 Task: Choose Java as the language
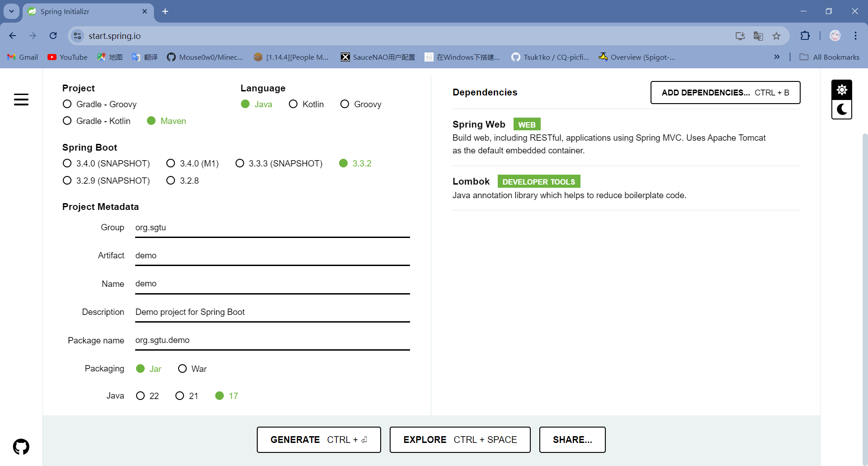tap(256, 104)
